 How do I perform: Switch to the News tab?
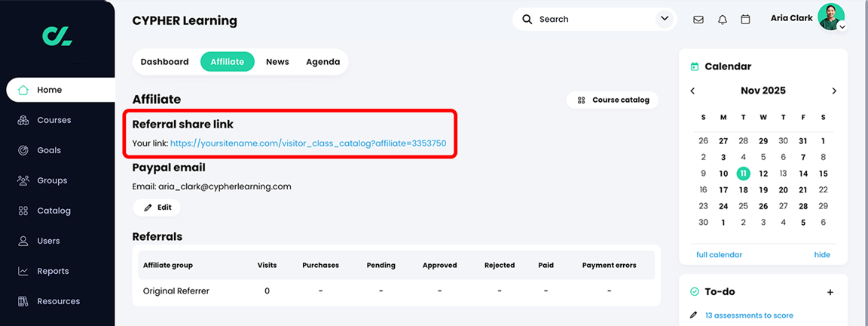point(277,62)
